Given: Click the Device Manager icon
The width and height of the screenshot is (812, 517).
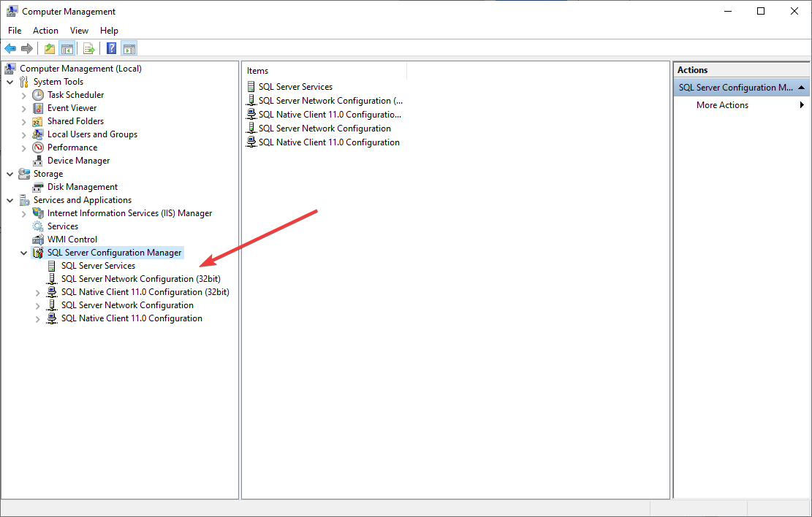Looking at the screenshot, I should tap(38, 161).
